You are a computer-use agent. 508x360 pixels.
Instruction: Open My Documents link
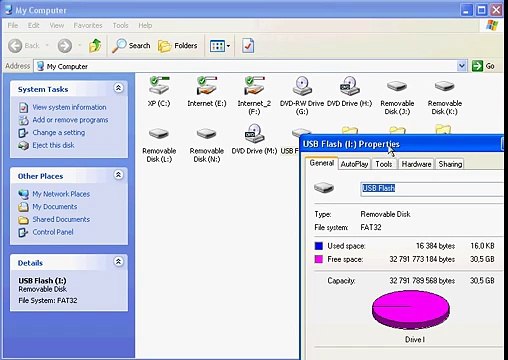point(55,207)
